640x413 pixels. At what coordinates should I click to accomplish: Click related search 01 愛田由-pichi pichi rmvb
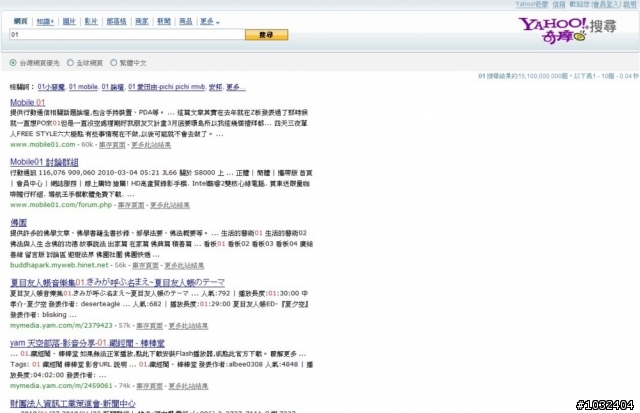coord(167,87)
